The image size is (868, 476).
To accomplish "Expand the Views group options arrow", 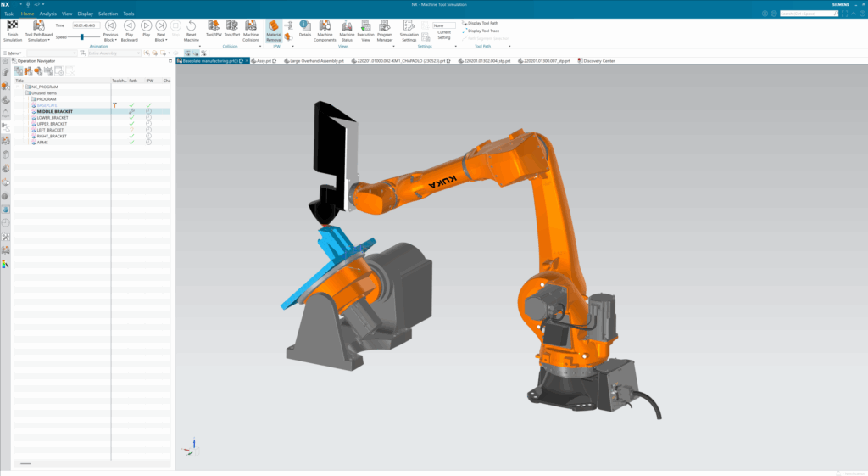I will pos(393,47).
